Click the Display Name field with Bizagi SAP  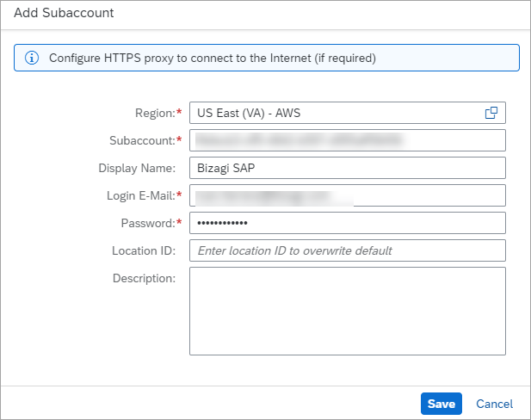(x=348, y=168)
